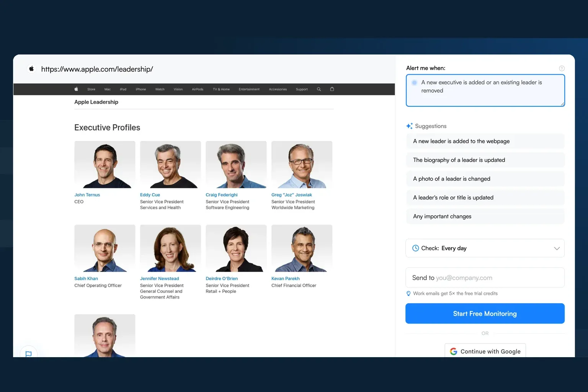Click Deirdre O'Brien portrait photo
Image resolution: width=588 pixels, height=392 pixels.
point(236,248)
